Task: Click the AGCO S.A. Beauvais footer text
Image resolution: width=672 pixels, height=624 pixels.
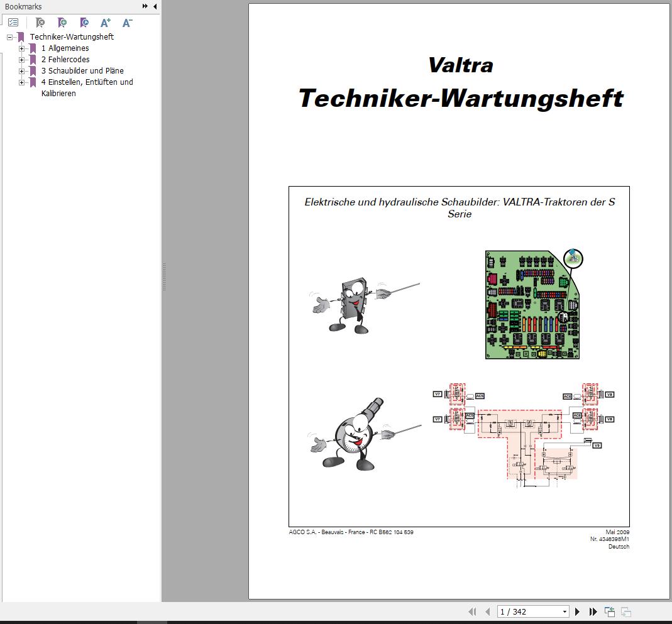Action: (x=351, y=532)
